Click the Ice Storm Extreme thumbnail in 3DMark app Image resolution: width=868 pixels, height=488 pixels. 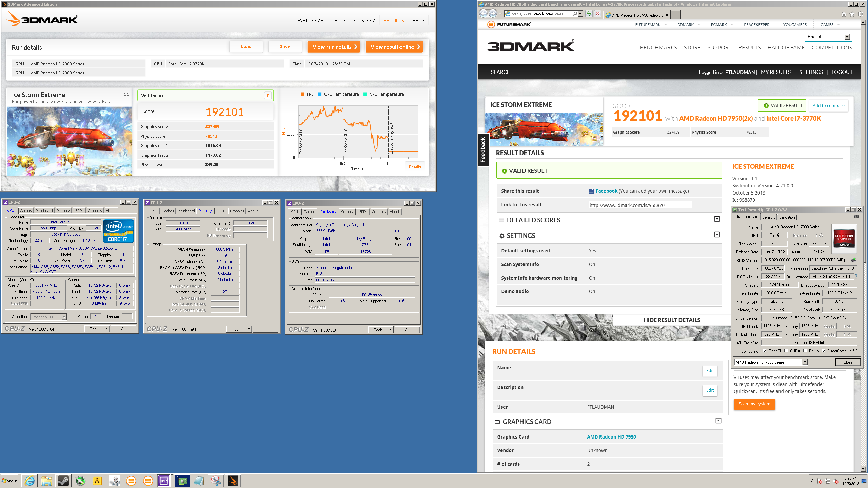tap(69, 141)
